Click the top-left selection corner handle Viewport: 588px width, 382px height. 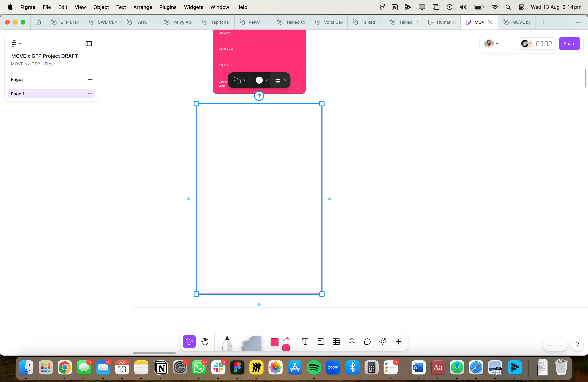point(196,104)
